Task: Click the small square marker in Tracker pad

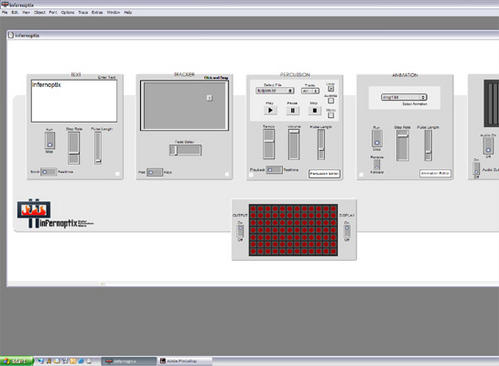Action: (x=209, y=98)
